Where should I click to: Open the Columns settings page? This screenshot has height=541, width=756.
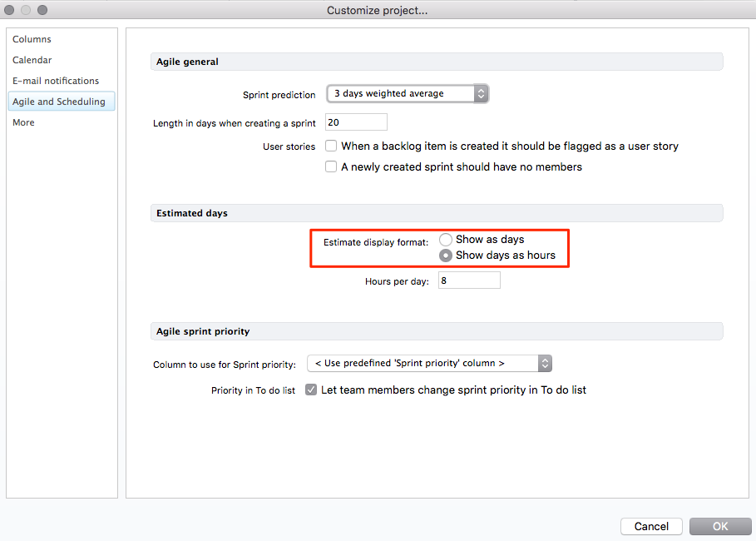pos(32,39)
